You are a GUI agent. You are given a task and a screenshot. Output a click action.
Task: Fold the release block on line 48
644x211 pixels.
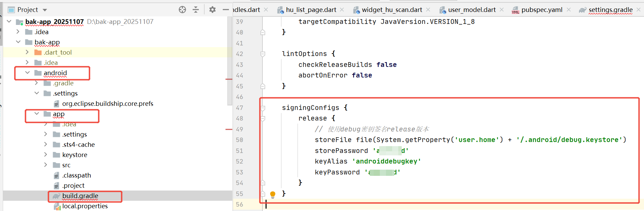coord(263,118)
